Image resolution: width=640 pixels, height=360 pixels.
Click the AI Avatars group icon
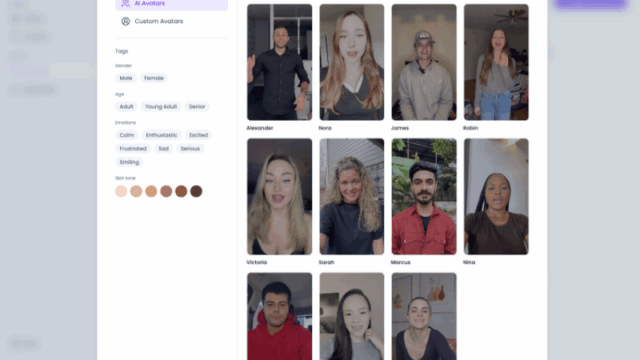pos(126,4)
